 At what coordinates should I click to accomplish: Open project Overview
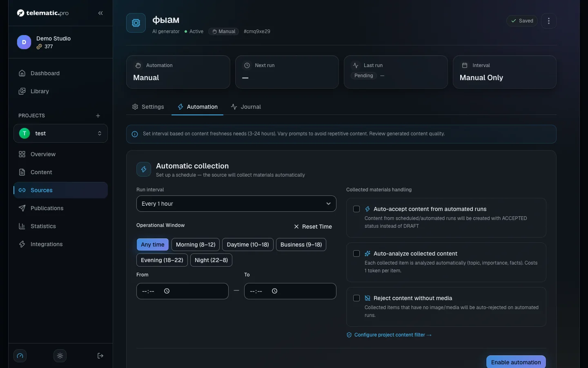60,154
